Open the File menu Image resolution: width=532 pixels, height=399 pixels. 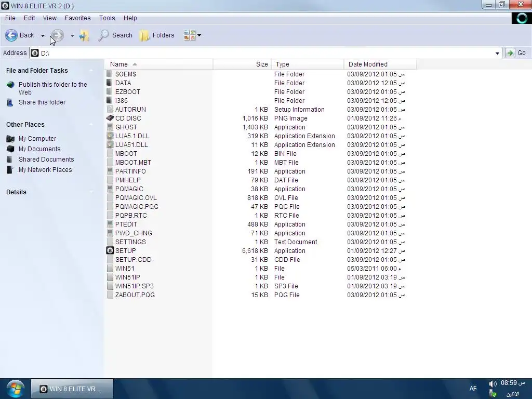pyautogui.click(x=10, y=18)
